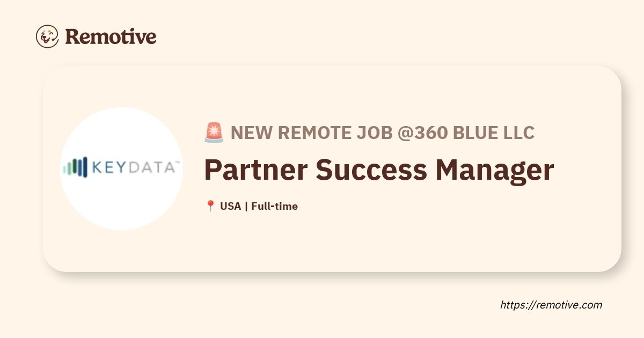
Task: Click the KeyData bar chart logo mark
Action: click(x=75, y=167)
